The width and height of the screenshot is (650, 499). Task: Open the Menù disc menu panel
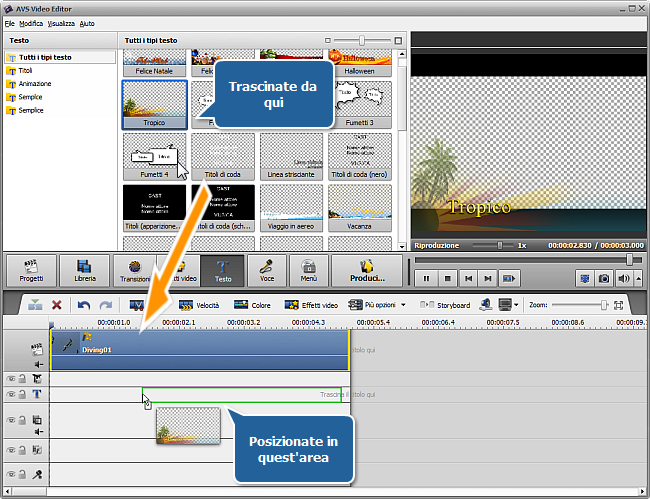pyautogui.click(x=308, y=271)
